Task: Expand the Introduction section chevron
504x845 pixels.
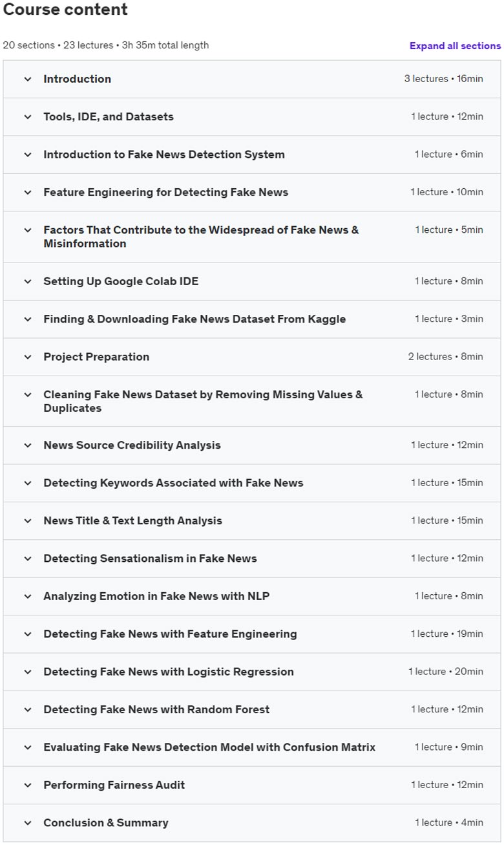Action: [28, 79]
